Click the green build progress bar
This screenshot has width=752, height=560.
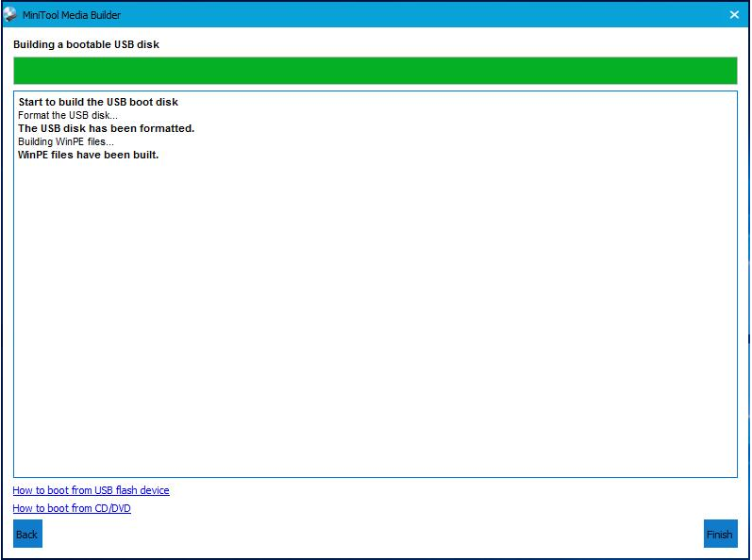click(375, 71)
